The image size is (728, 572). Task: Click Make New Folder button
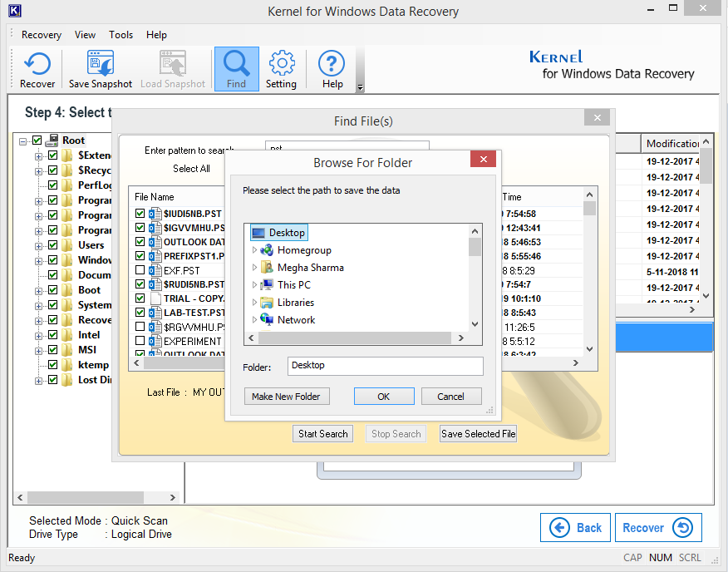pyautogui.click(x=287, y=397)
